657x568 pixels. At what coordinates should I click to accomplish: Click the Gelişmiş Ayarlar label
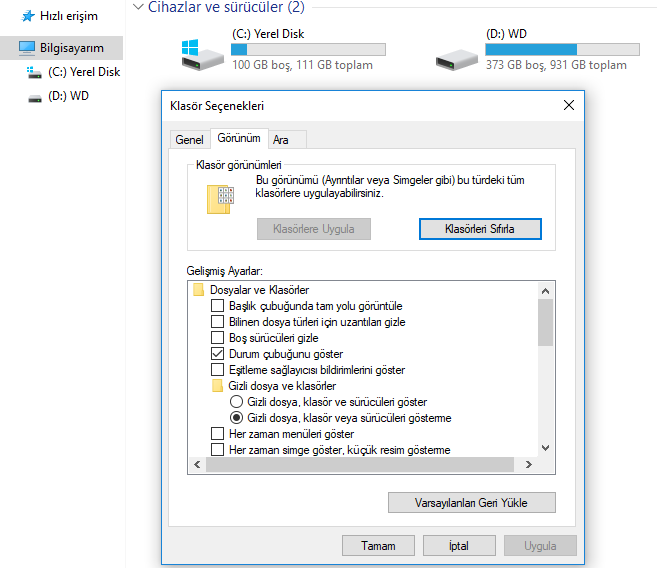pos(224,271)
